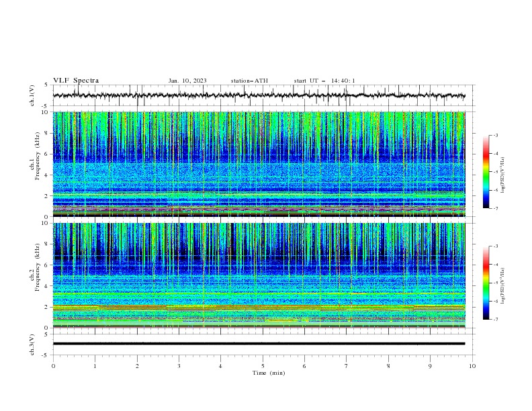The width and height of the screenshot is (532, 411).
Task: Click the ch.2 spectrogram color bar
Action: click(486, 283)
